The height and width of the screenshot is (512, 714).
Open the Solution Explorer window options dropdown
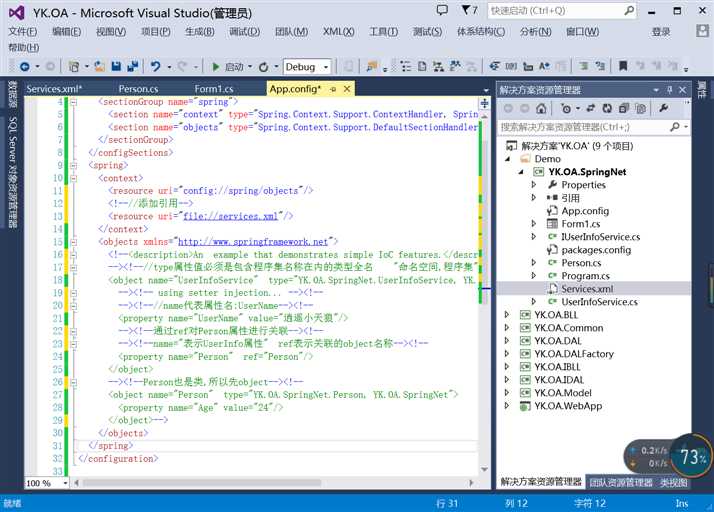pyautogui.click(x=656, y=90)
